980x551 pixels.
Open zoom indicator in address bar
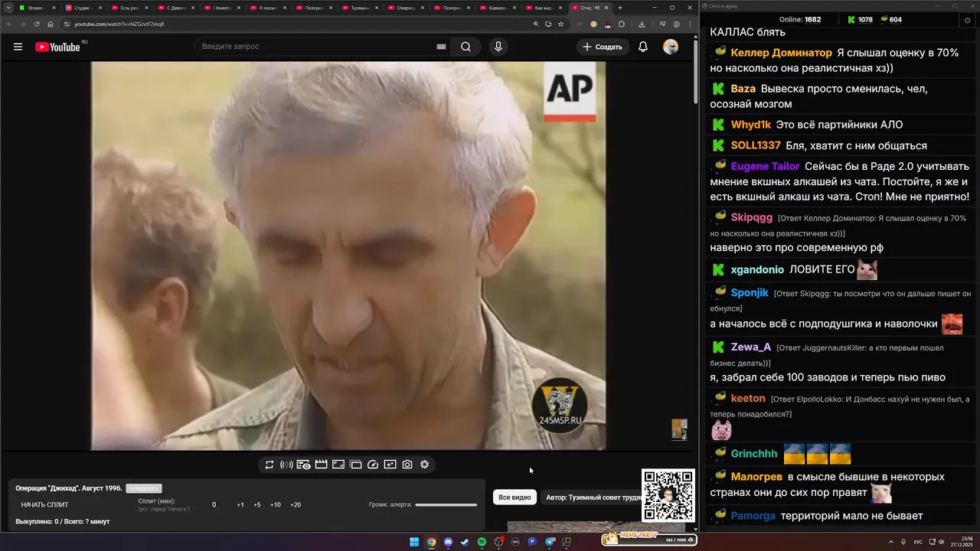point(536,24)
